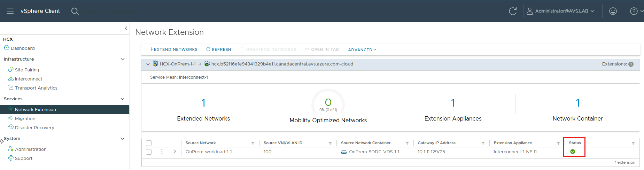Open Interconnect page
This screenshot has width=644, height=170.
pyautogui.click(x=29, y=79)
